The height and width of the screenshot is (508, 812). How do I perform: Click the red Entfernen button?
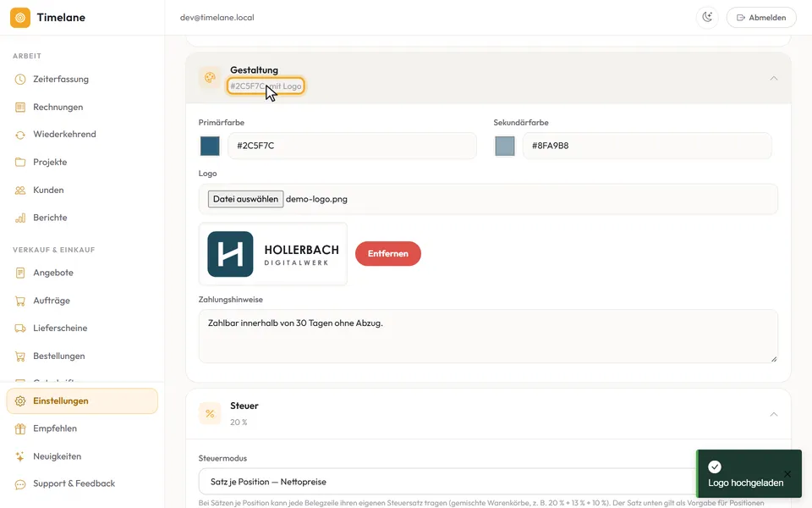388,253
